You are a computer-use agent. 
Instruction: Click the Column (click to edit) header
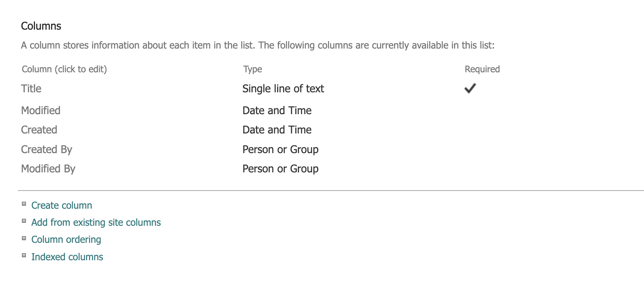(x=64, y=69)
